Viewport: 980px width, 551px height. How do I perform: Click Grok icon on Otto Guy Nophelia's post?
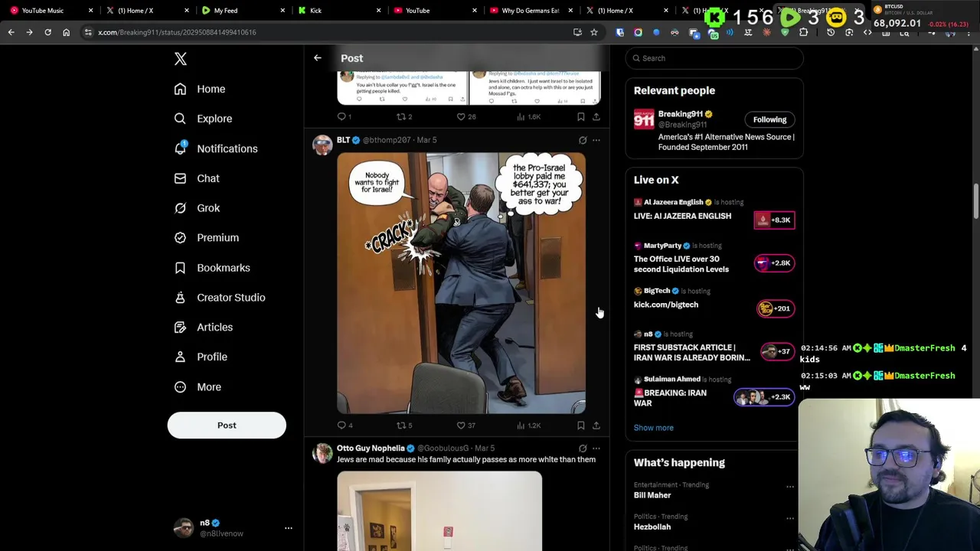point(583,448)
